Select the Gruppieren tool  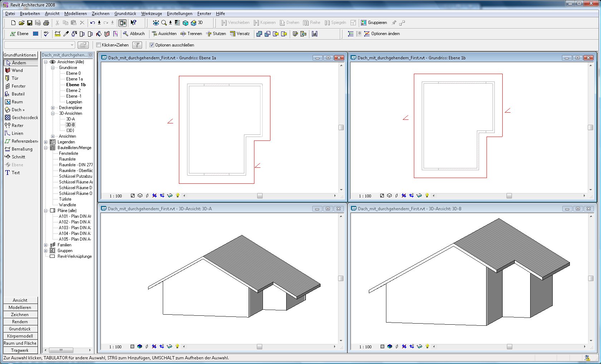[x=374, y=23]
